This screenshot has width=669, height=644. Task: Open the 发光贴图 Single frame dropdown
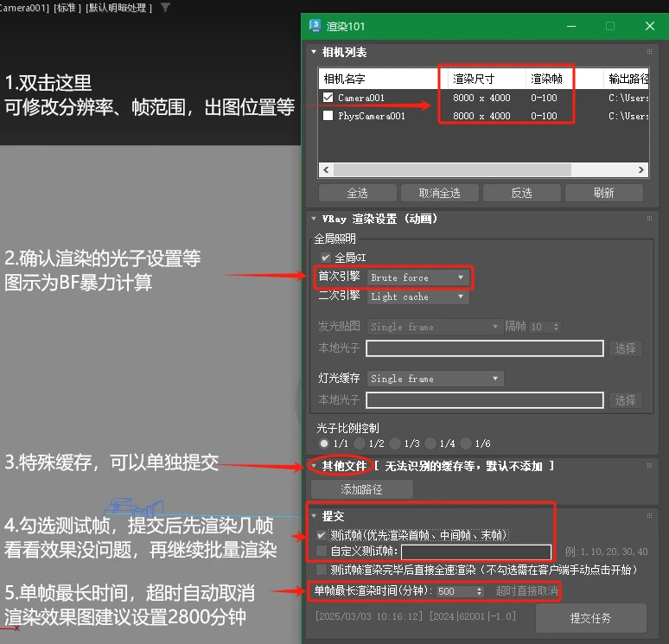(435, 327)
